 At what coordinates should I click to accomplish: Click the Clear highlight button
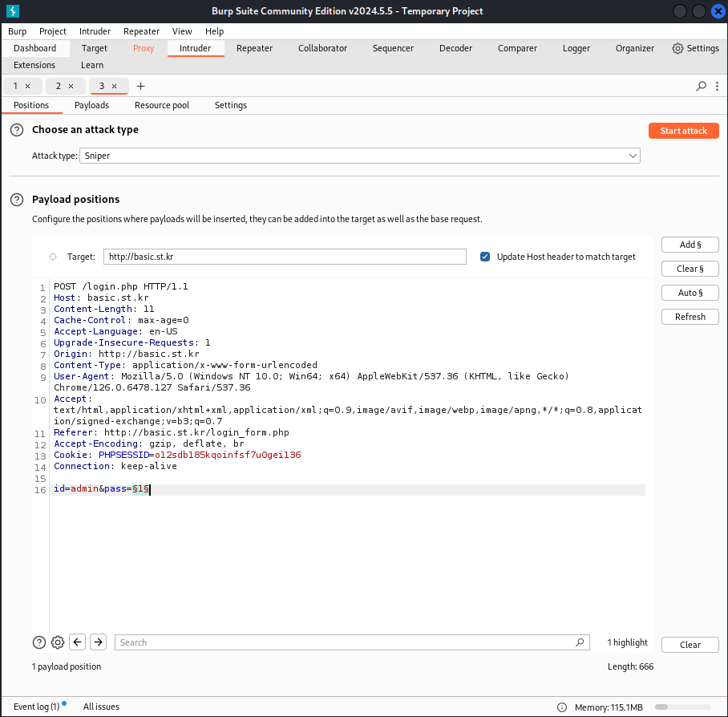[x=690, y=645]
